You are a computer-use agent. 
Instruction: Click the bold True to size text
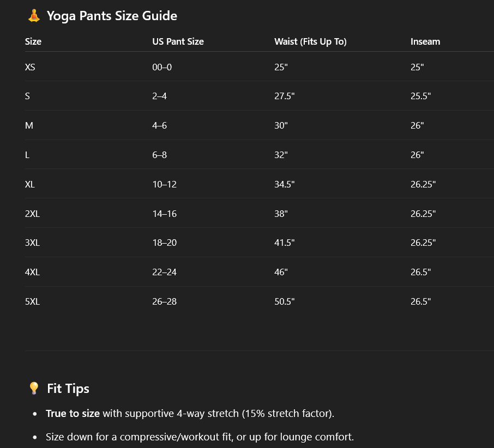(x=73, y=414)
